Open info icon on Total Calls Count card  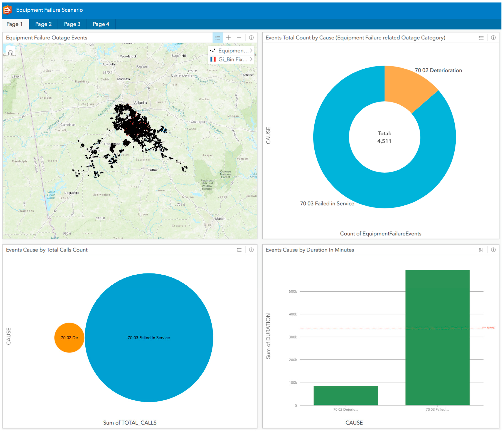point(251,250)
